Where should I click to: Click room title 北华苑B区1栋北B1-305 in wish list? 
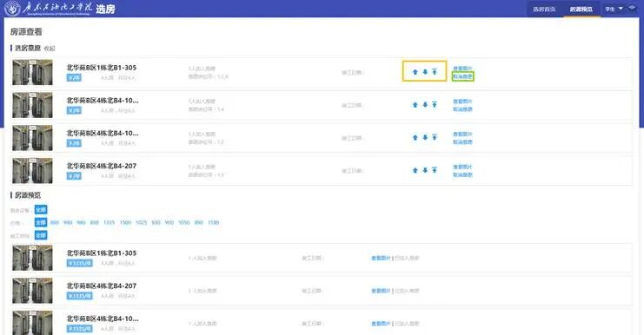click(102, 68)
